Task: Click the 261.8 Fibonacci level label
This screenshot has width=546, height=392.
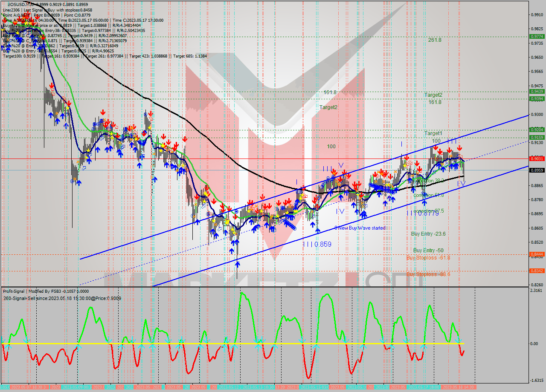Action: pyautogui.click(x=435, y=40)
